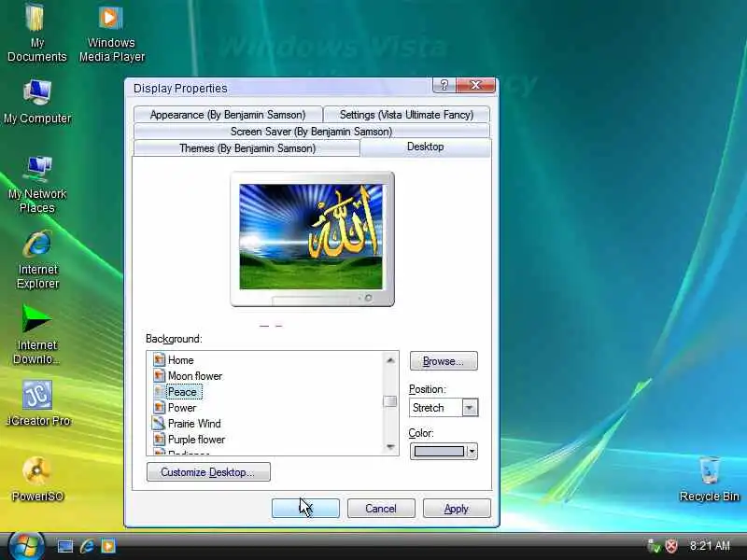This screenshot has height=560, width=747.
Task: Launch Media Player from quick launch
Action: click(108, 546)
